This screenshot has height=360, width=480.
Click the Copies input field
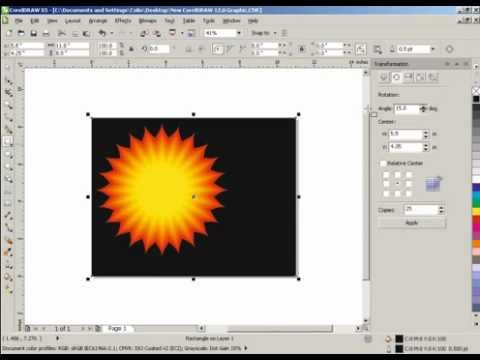click(x=421, y=210)
